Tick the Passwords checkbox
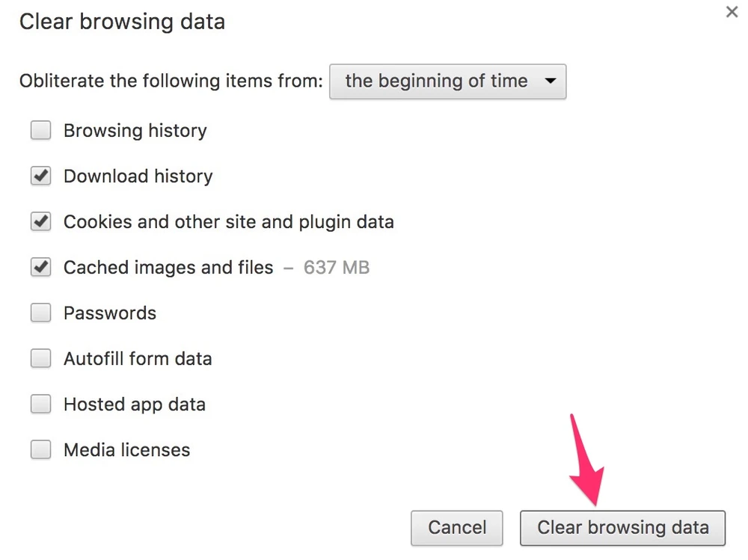 click(40, 313)
